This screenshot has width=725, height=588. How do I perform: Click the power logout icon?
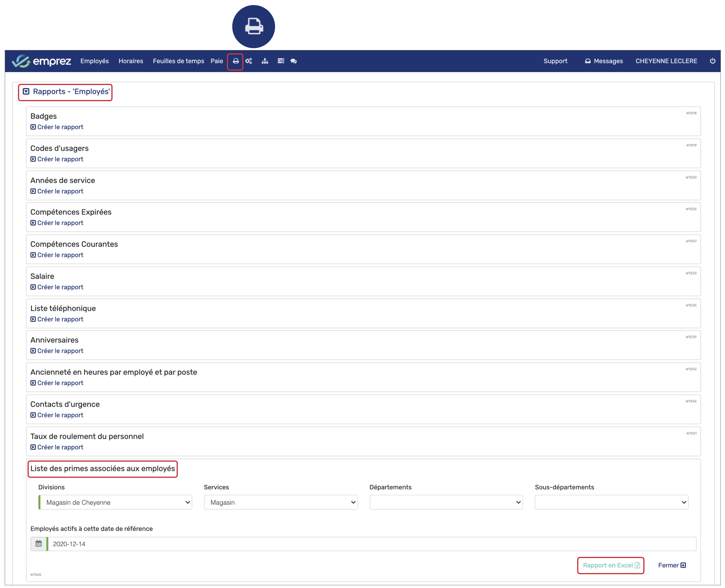pyautogui.click(x=712, y=61)
